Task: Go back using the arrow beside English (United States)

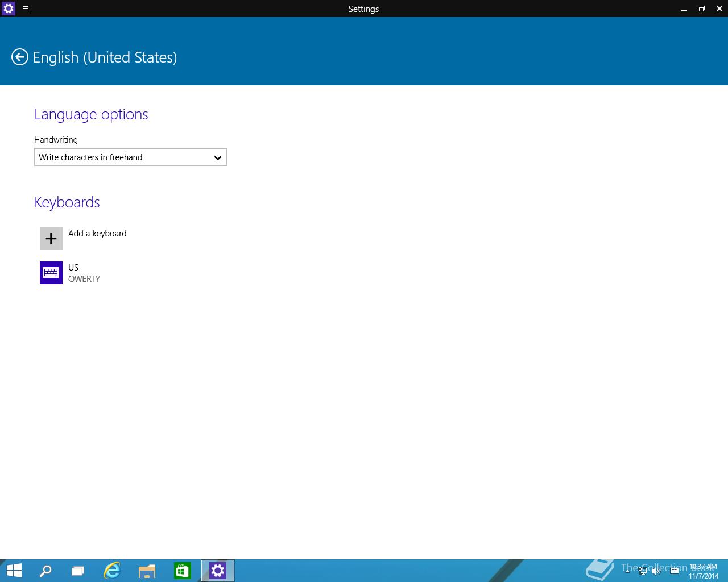Action: 20,57
